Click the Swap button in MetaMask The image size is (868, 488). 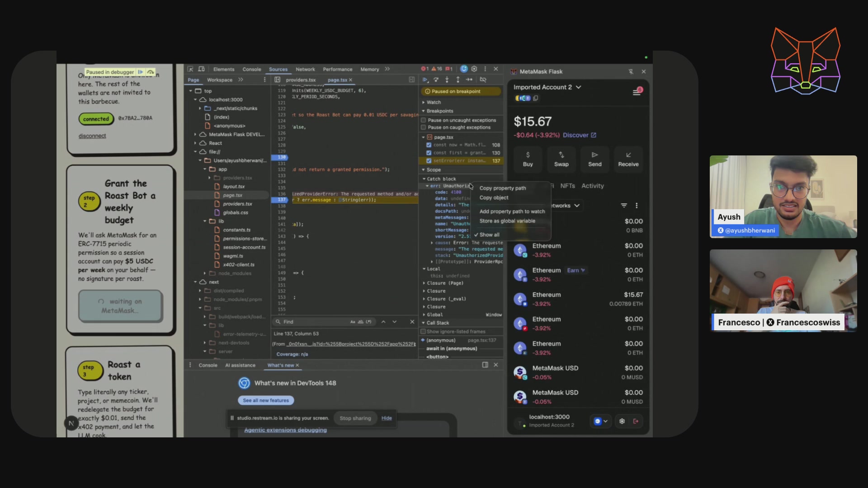561,160
